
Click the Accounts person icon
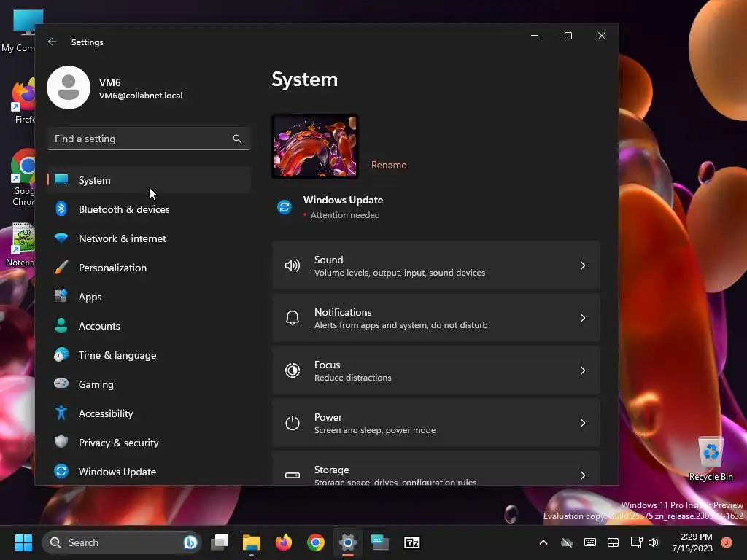point(61,325)
